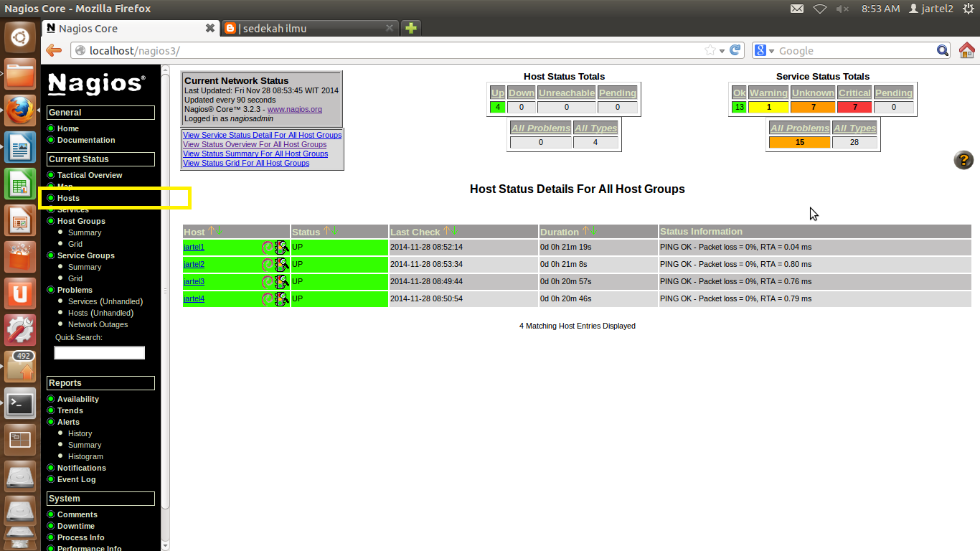Viewport: 980px width, 551px height.
Task: Launch the Terminal from the Ubuntu dock
Action: pyautogui.click(x=19, y=403)
